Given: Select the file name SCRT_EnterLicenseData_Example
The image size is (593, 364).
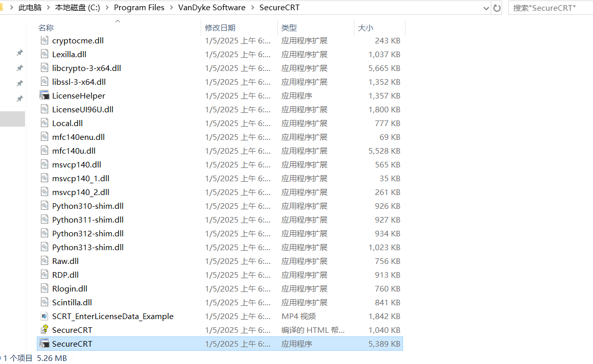Looking at the screenshot, I should pyautogui.click(x=113, y=317).
